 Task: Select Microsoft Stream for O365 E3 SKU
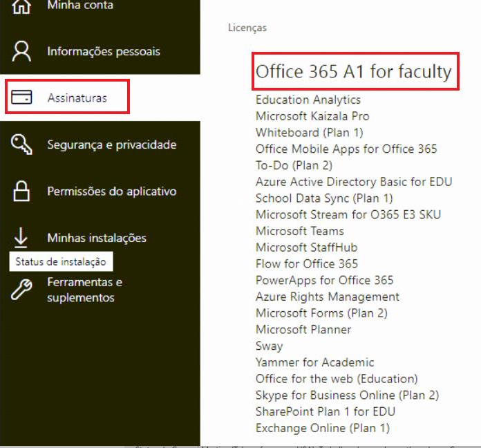coord(348,214)
